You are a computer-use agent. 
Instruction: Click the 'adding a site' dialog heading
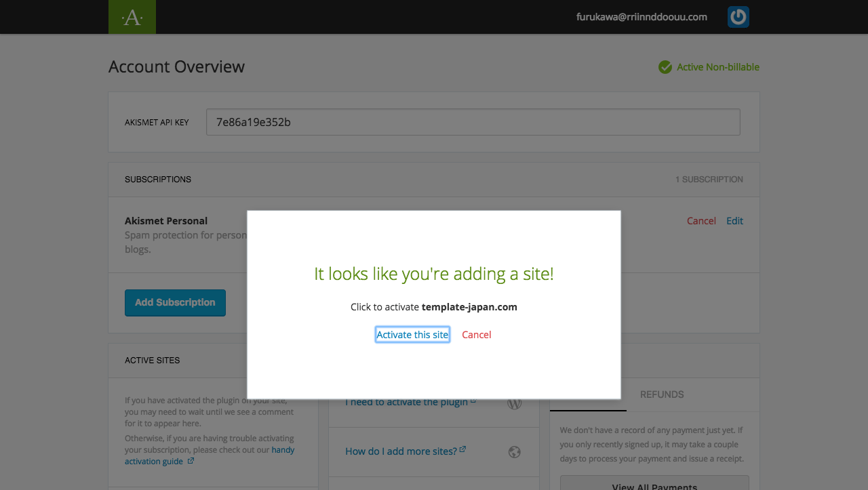point(434,274)
